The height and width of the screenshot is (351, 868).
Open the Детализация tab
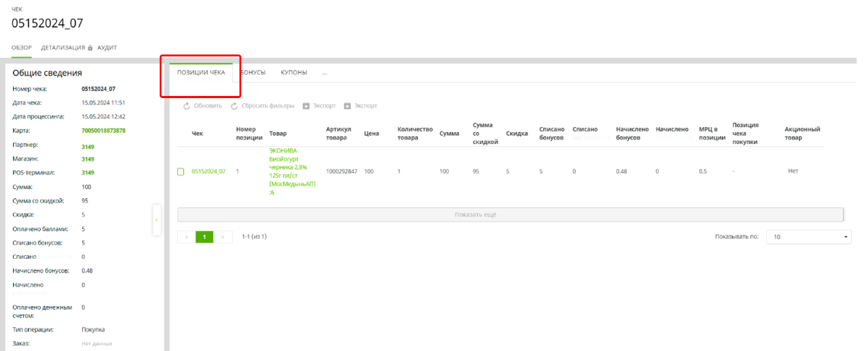pos(62,48)
